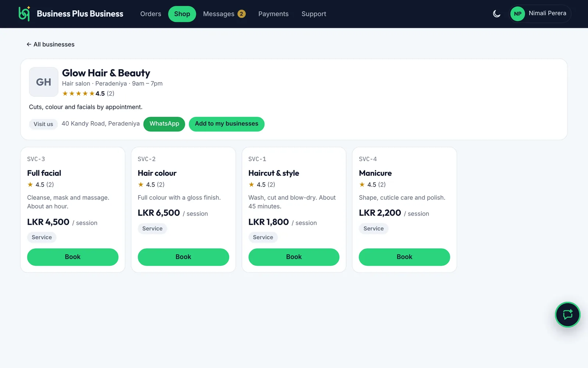This screenshot has width=588, height=368.
Task: Book the Haircut & style service
Action: point(294,257)
